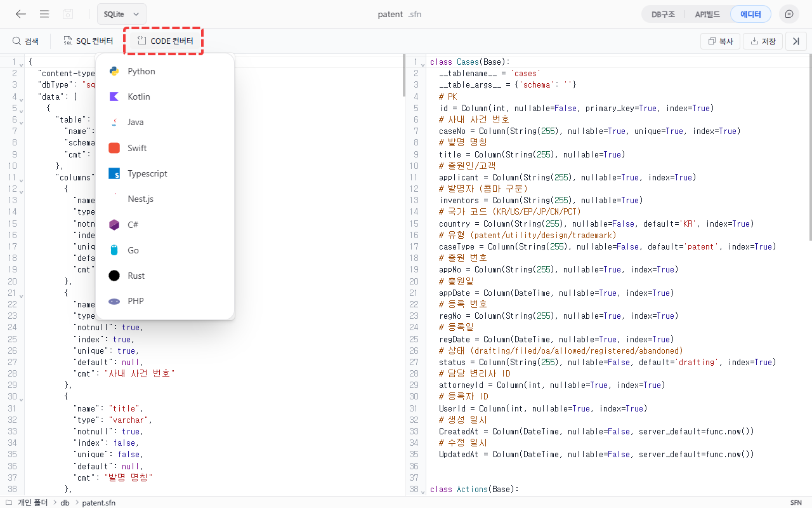Choose Swift from converter menu

165,148
